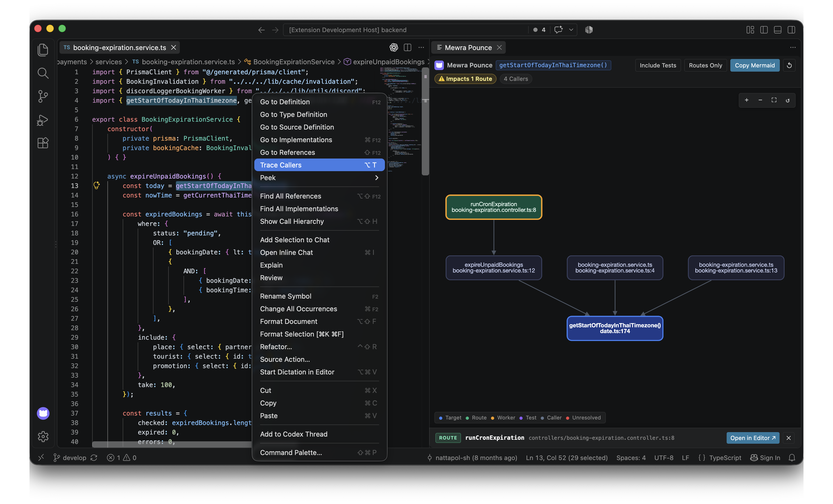Click the remote window icon in status bar
833x504 pixels.
41,458
